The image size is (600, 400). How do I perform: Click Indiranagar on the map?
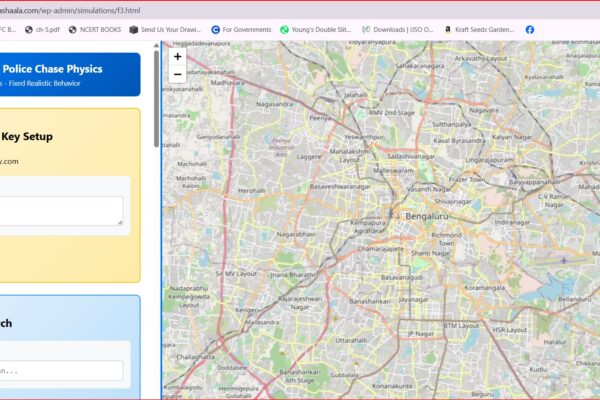point(513,222)
